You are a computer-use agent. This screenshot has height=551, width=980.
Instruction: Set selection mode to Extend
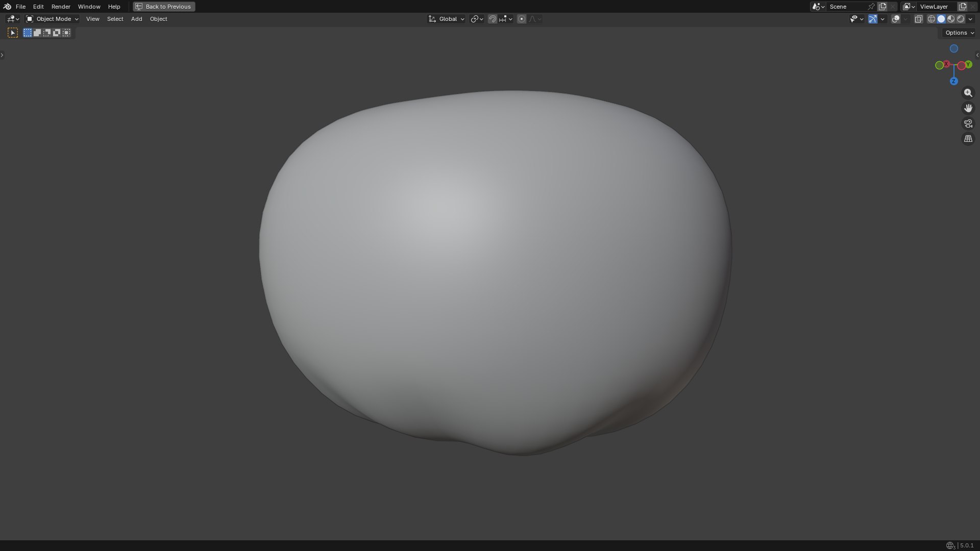[x=37, y=33]
